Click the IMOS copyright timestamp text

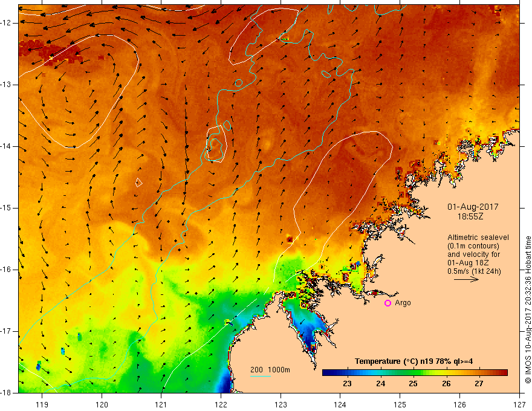[x=528, y=310]
